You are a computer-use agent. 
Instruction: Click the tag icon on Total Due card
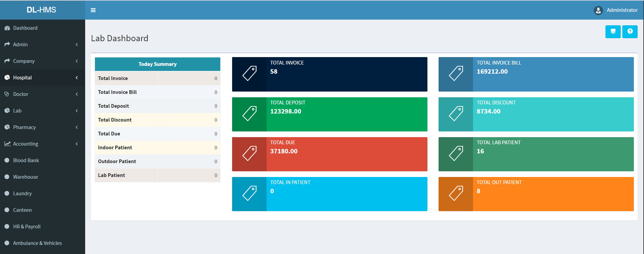click(x=249, y=154)
